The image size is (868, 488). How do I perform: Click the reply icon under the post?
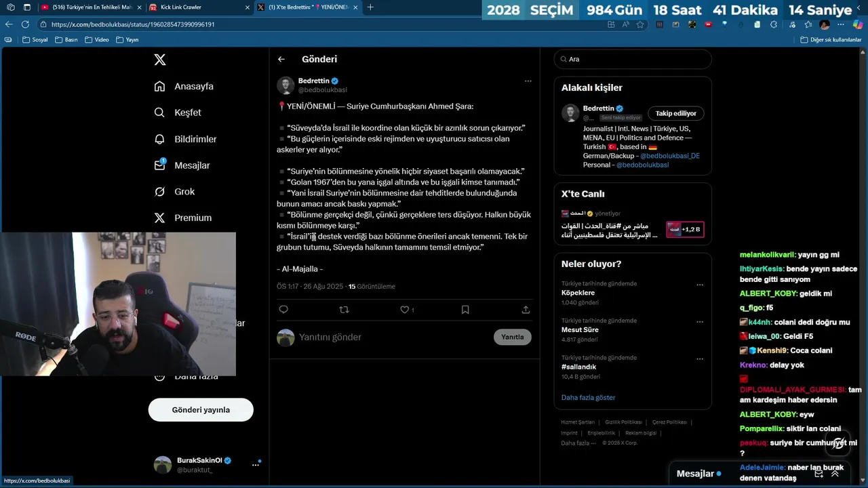pyautogui.click(x=283, y=310)
